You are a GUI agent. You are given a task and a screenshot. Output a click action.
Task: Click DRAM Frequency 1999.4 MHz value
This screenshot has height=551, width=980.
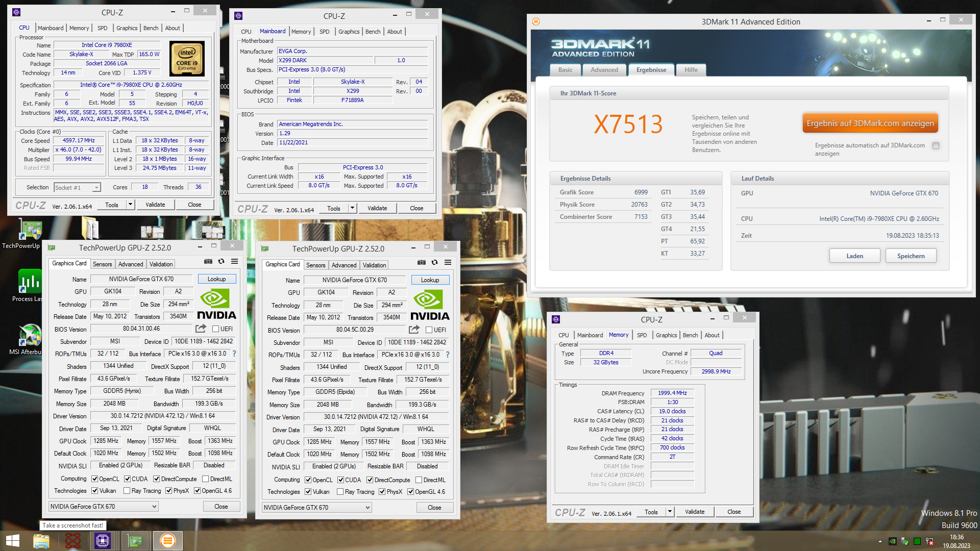pyautogui.click(x=672, y=393)
